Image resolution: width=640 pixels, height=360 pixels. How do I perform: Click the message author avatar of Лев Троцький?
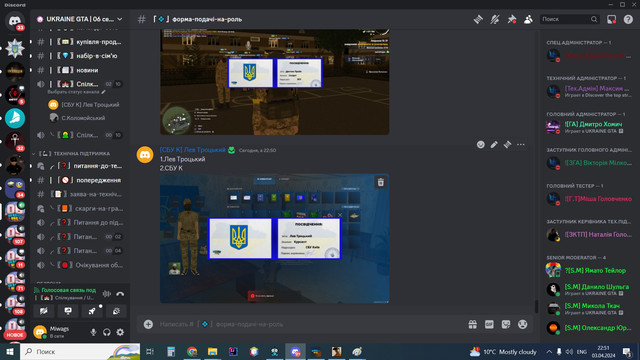coord(145,155)
